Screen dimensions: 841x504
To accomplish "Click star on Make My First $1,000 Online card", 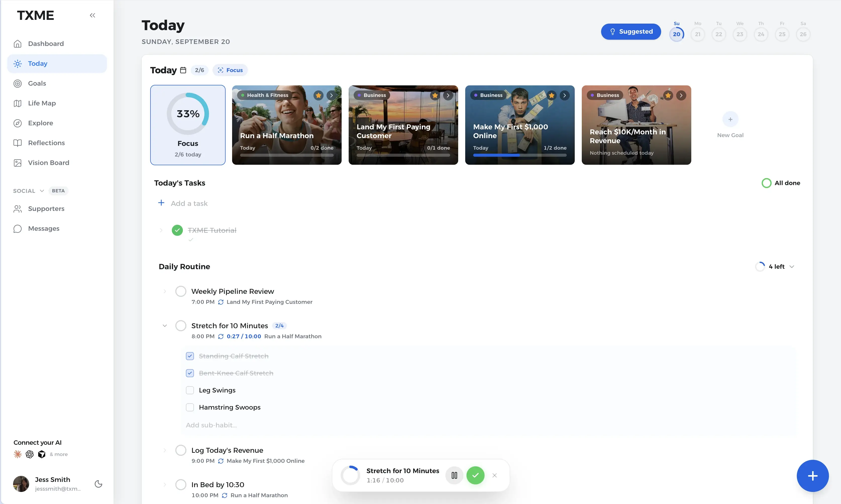I will point(552,95).
